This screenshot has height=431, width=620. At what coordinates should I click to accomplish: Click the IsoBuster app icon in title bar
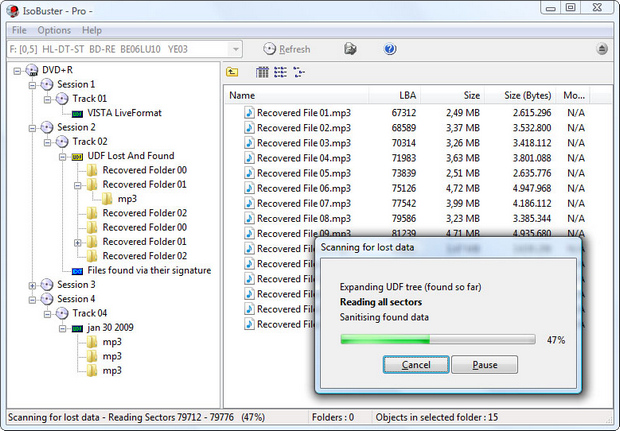(x=13, y=11)
